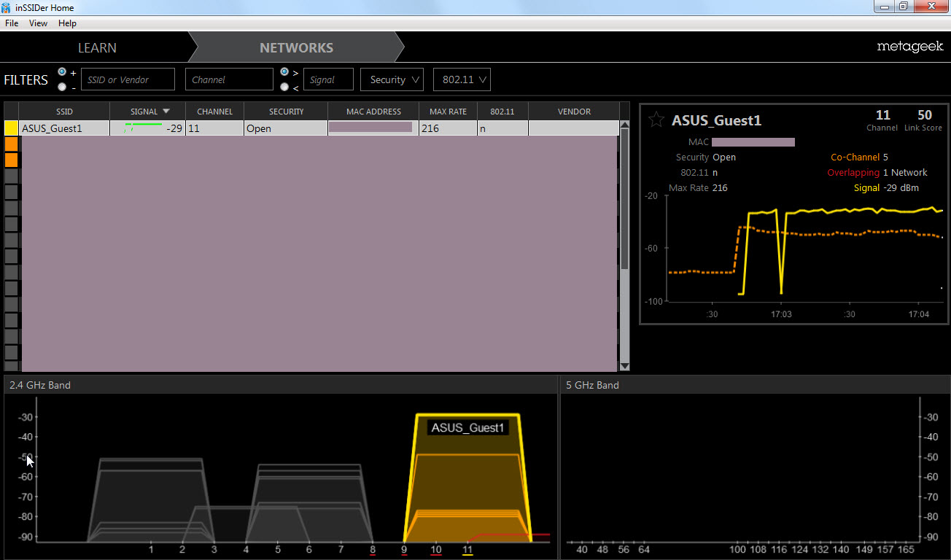Select the less-than signal radio button

[284, 87]
